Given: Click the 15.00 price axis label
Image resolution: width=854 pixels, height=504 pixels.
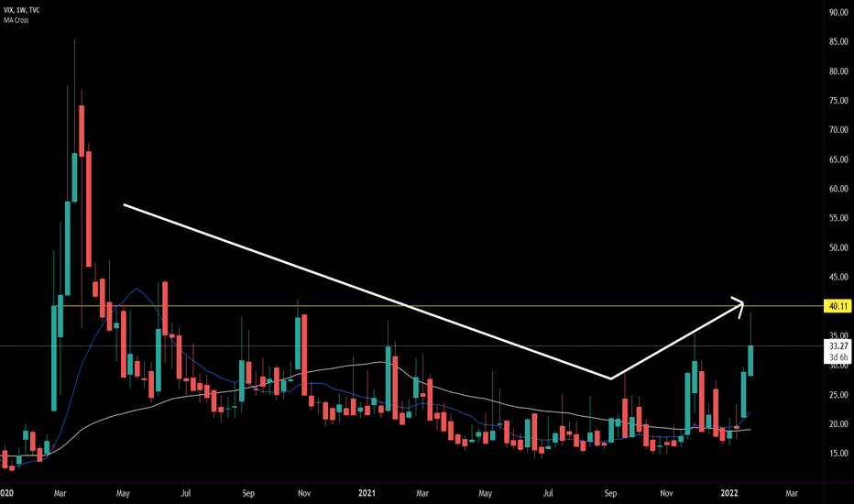Looking at the screenshot, I should (838, 454).
